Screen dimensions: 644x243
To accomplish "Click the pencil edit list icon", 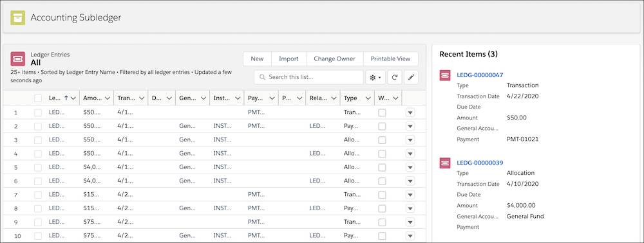I will (x=411, y=77).
